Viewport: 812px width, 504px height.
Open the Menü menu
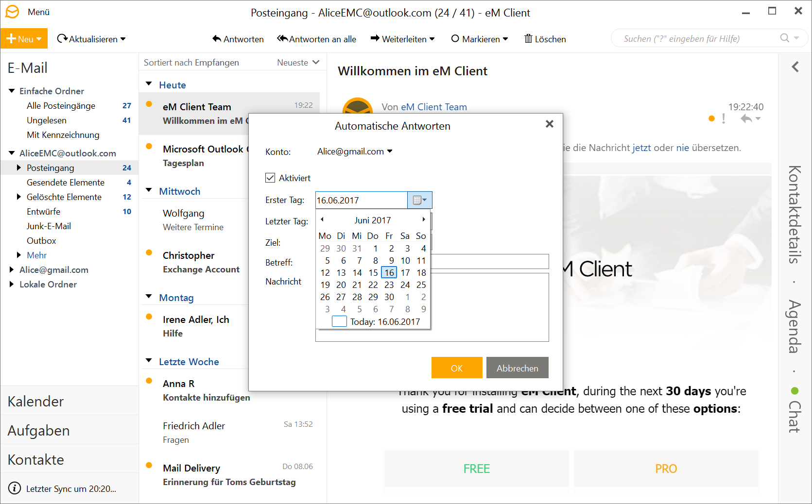[x=38, y=12]
